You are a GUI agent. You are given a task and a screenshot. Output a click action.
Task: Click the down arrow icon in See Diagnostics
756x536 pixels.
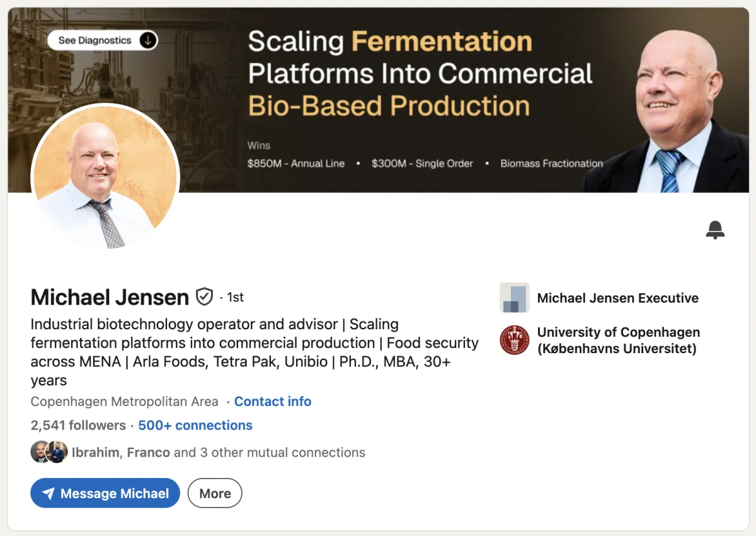tap(147, 40)
